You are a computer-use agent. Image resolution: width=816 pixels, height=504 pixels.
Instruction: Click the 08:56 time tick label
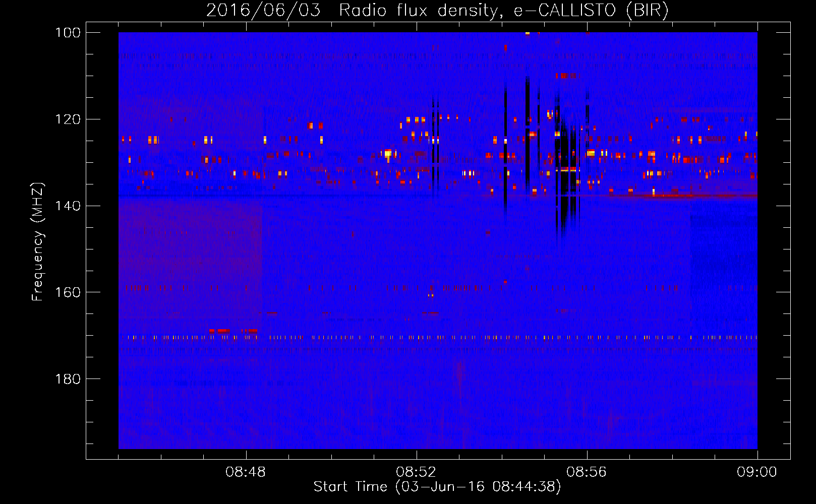point(587,472)
